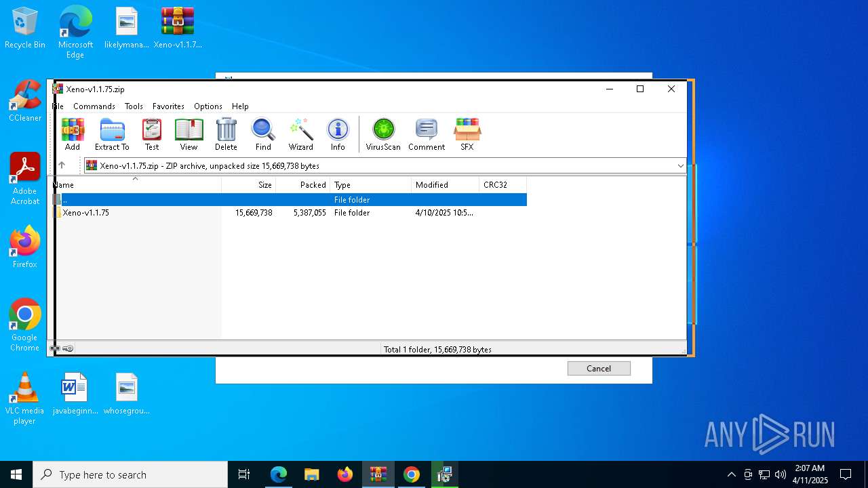Screen dimensions: 868x488
Task: Go up one folder level arrow
Action: pos(62,165)
